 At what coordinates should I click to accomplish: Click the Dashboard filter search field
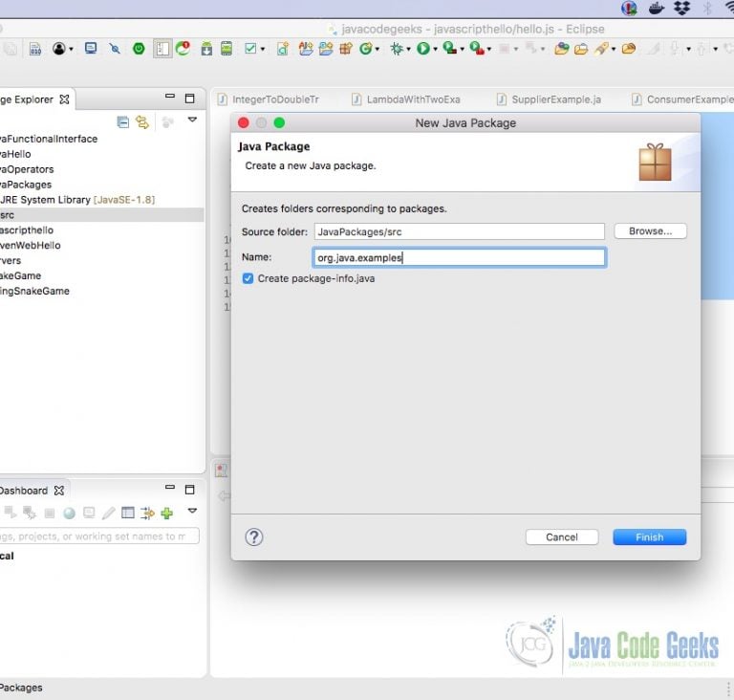click(x=99, y=536)
